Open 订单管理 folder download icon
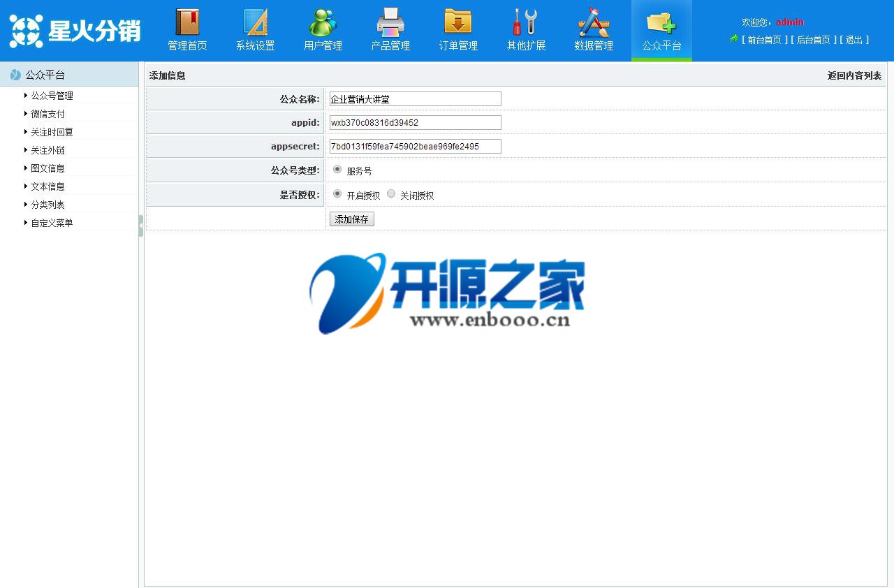The image size is (894, 588). click(x=458, y=22)
